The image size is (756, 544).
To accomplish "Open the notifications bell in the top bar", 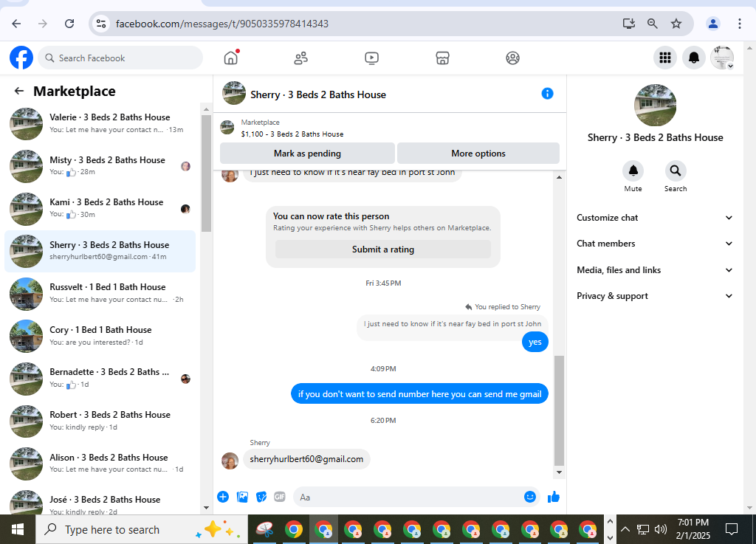I will pos(694,58).
